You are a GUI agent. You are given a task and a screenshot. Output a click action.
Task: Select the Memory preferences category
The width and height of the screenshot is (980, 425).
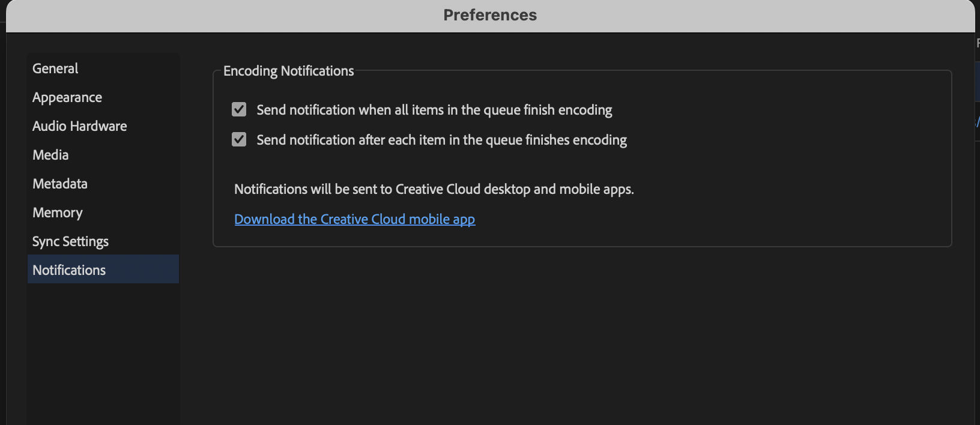(57, 212)
